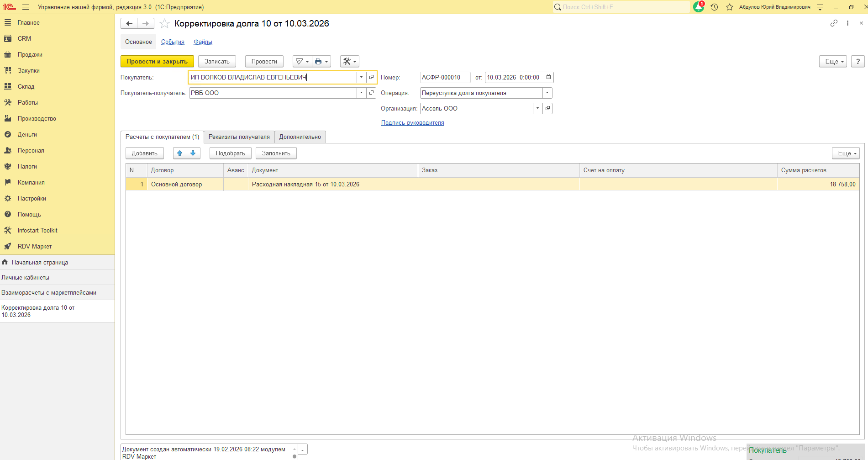
Task: Open help with the question mark button
Action: click(858, 61)
